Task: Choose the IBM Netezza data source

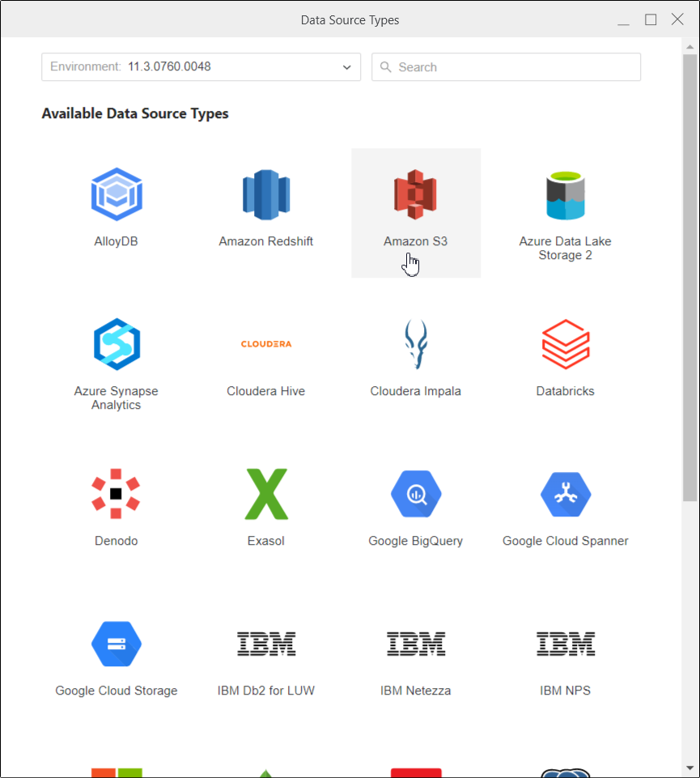Action: click(x=416, y=644)
